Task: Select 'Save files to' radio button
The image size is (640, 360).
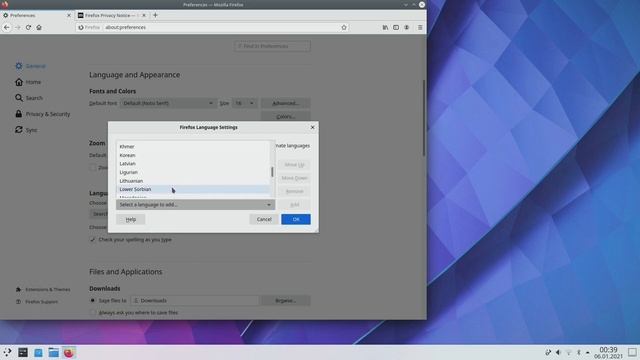Action: [x=93, y=300]
